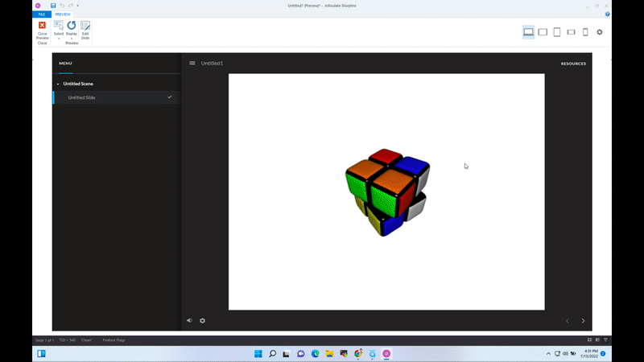The width and height of the screenshot is (644, 362).
Task: Click the player volume speaker icon
Action: [190, 320]
